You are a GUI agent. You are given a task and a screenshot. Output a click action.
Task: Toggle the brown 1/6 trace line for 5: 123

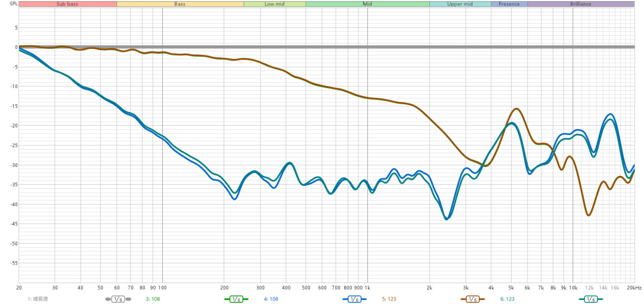click(473, 299)
